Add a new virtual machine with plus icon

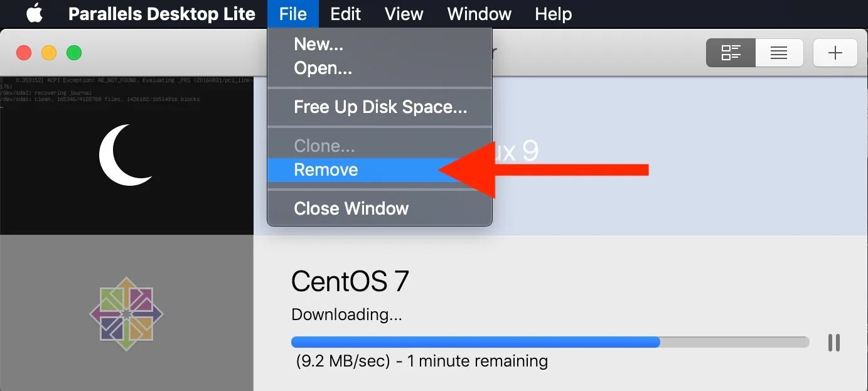click(835, 53)
